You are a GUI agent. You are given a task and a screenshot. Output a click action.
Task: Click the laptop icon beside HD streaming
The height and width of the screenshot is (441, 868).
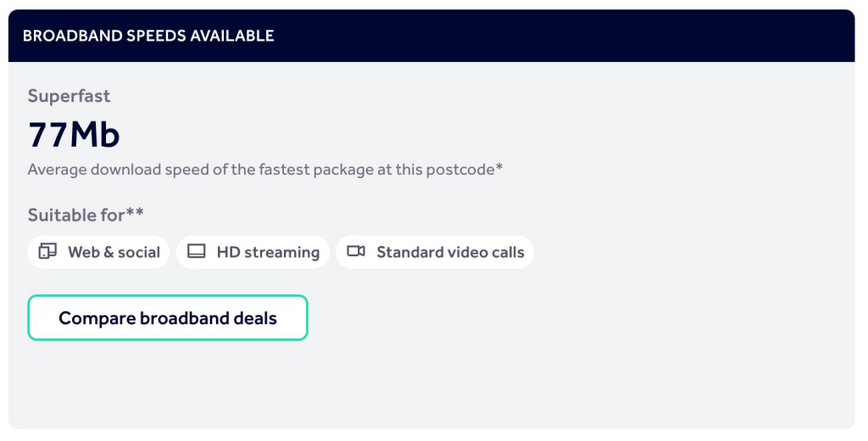point(197,252)
